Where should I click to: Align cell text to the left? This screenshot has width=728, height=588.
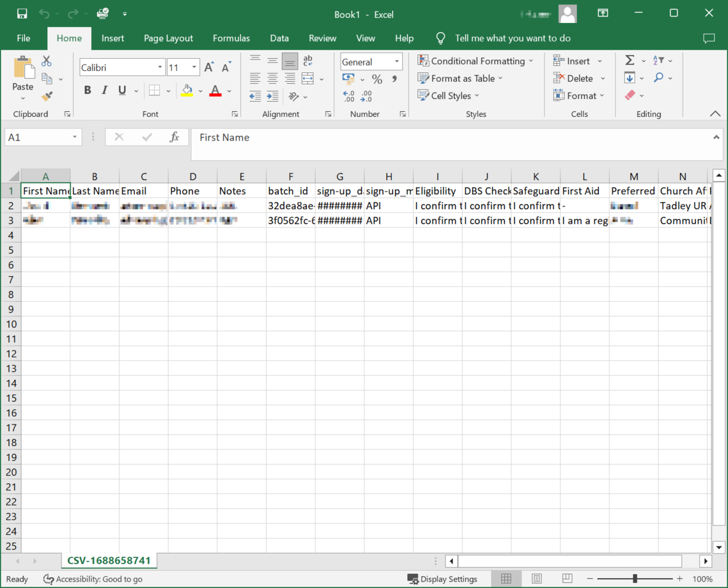pos(255,79)
